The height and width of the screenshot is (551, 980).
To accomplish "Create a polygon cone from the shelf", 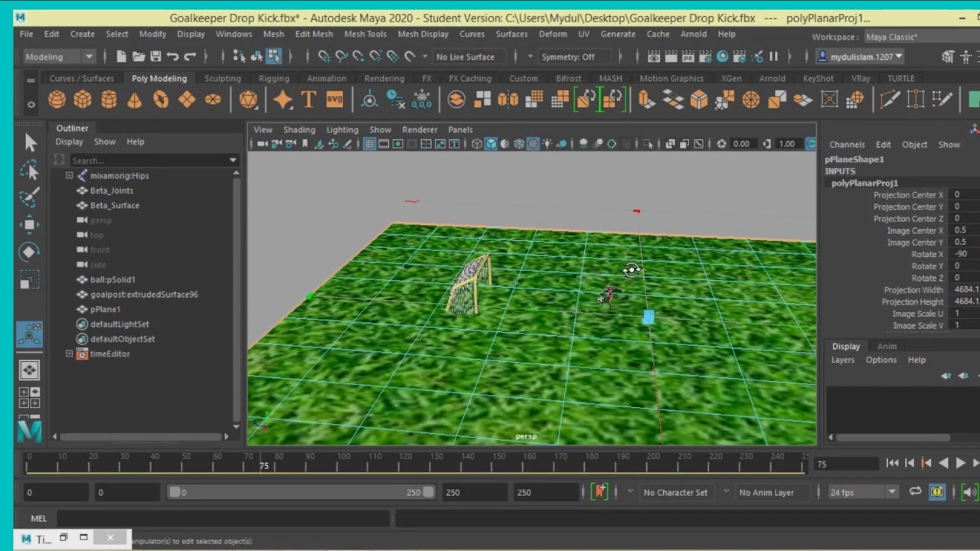I will tap(135, 99).
